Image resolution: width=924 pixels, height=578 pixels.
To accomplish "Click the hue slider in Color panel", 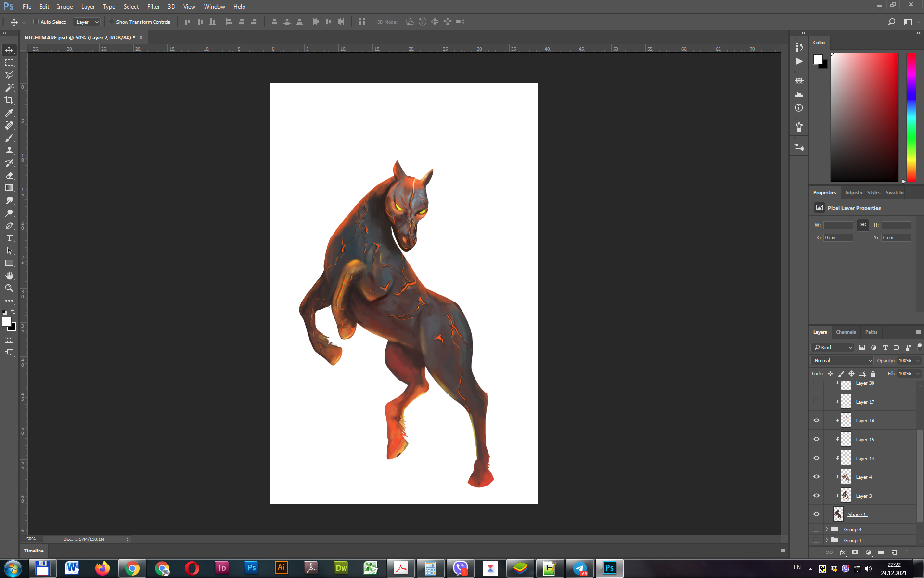I will [x=911, y=117].
